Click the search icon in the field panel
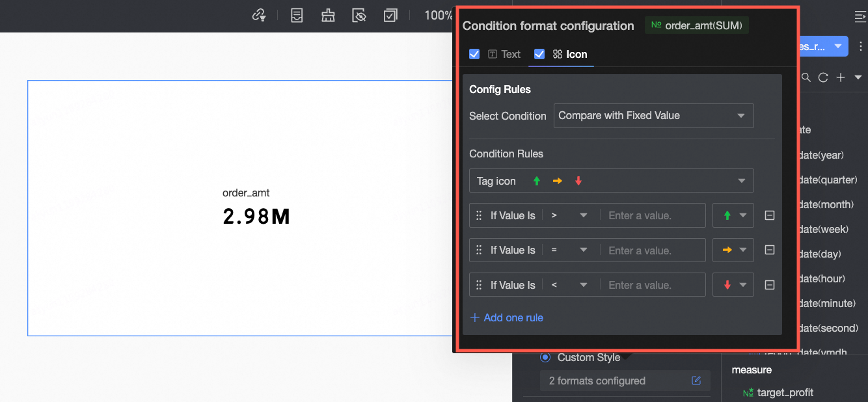The width and height of the screenshot is (868, 402). (806, 77)
